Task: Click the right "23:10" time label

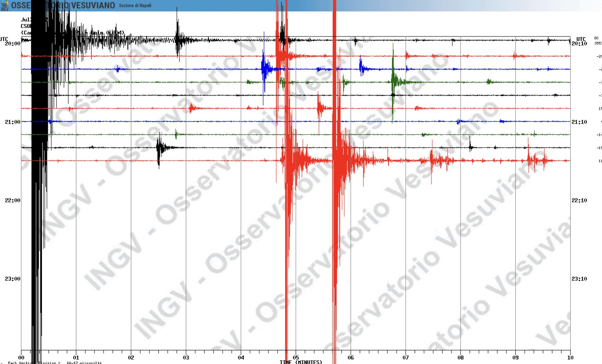Action: tap(579, 279)
